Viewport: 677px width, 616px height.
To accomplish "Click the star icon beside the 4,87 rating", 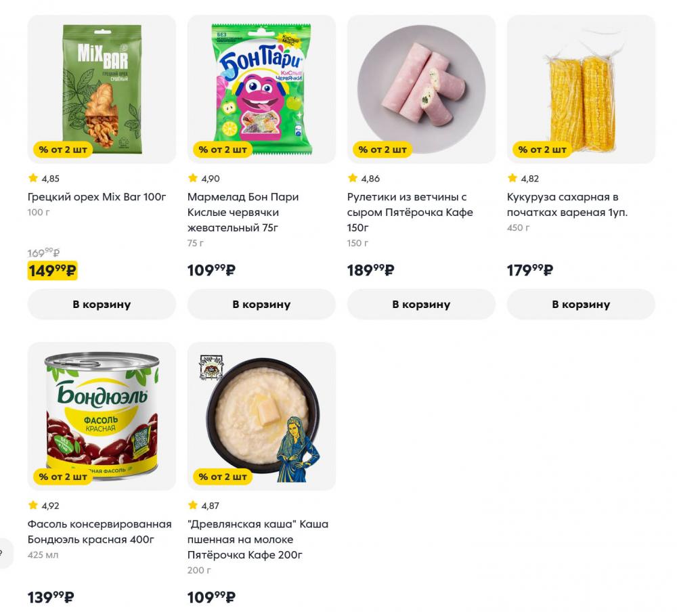I will 193,506.
